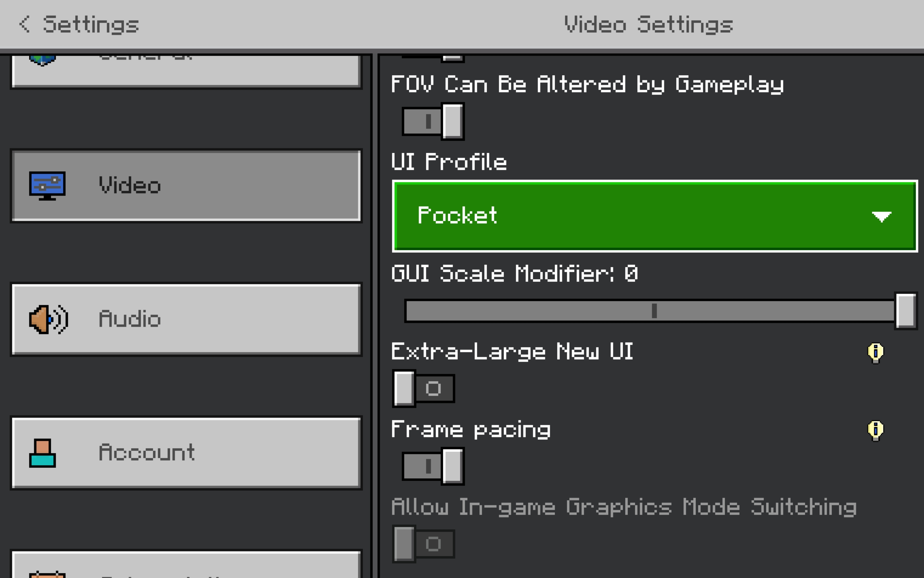Open the Audio settings tab
The width and height of the screenshot is (924, 578).
click(x=186, y=319)
